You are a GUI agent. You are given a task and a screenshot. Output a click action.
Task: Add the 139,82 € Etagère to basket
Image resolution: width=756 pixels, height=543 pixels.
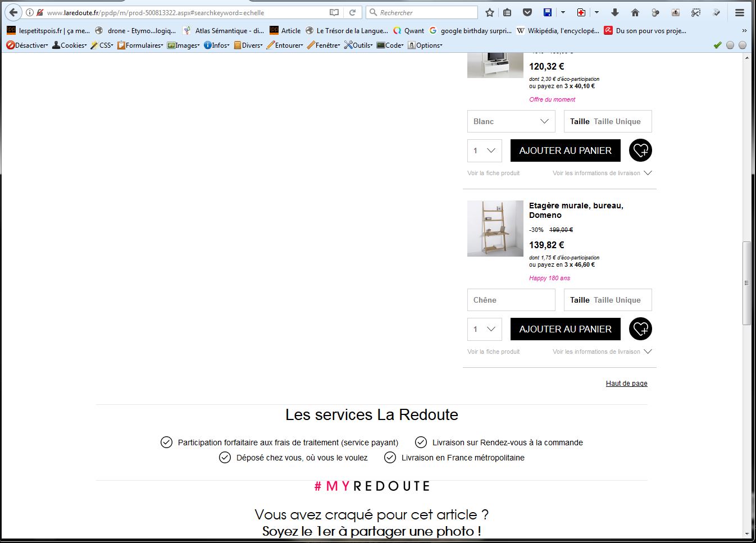tap(565, 329)
